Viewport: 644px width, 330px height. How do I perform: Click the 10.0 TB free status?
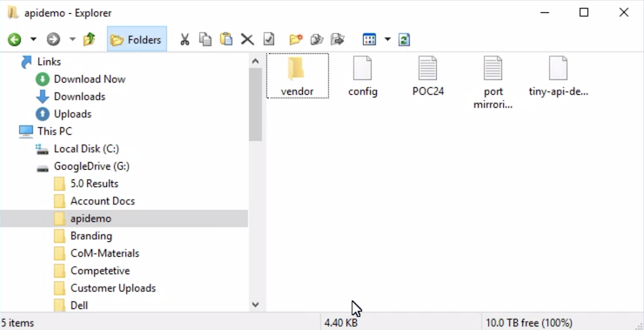[529, 323]
